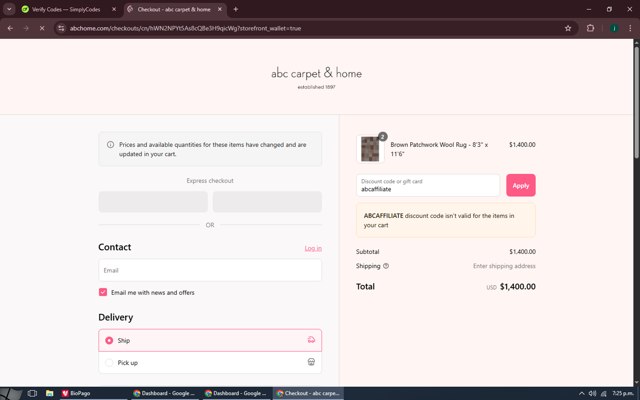
Task: Click the info icon in price notice
Action: pyautogui.click(x=110, y=144)
